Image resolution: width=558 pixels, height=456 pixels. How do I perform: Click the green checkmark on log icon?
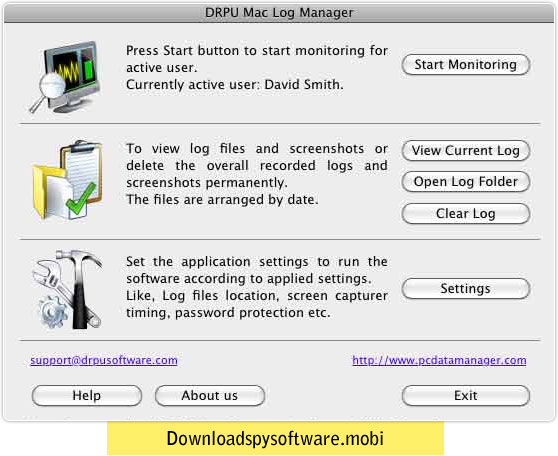[x=81, y=200]
